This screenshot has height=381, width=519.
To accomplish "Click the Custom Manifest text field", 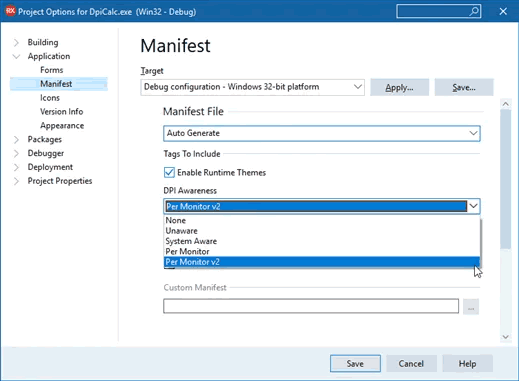I will (311, 306).
